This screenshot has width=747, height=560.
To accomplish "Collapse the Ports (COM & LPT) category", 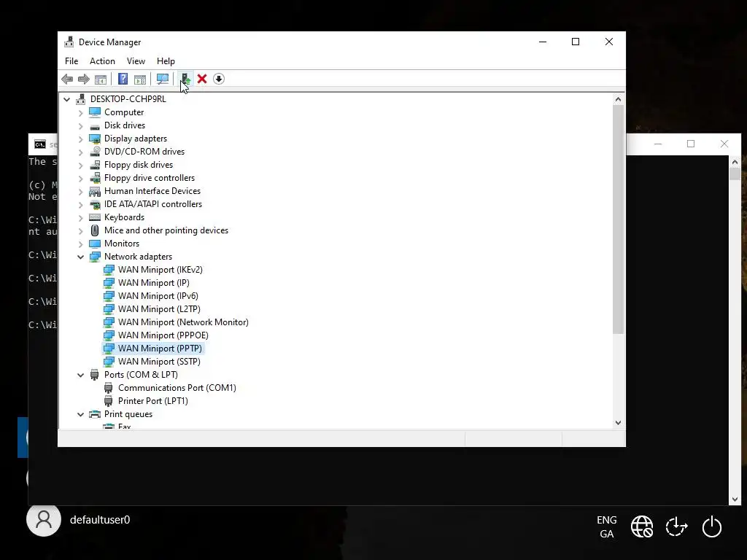I will 80,376.
